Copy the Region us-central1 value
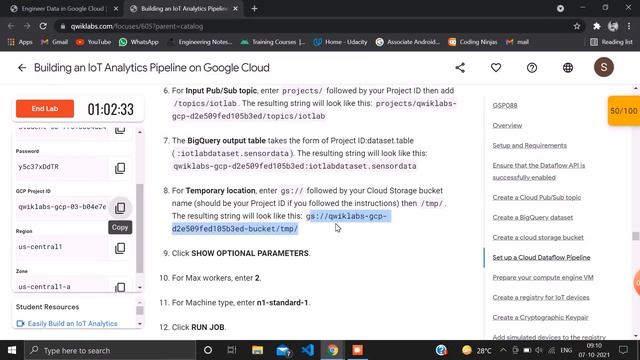This screenshot has height=360, width=640. point(120,248)
